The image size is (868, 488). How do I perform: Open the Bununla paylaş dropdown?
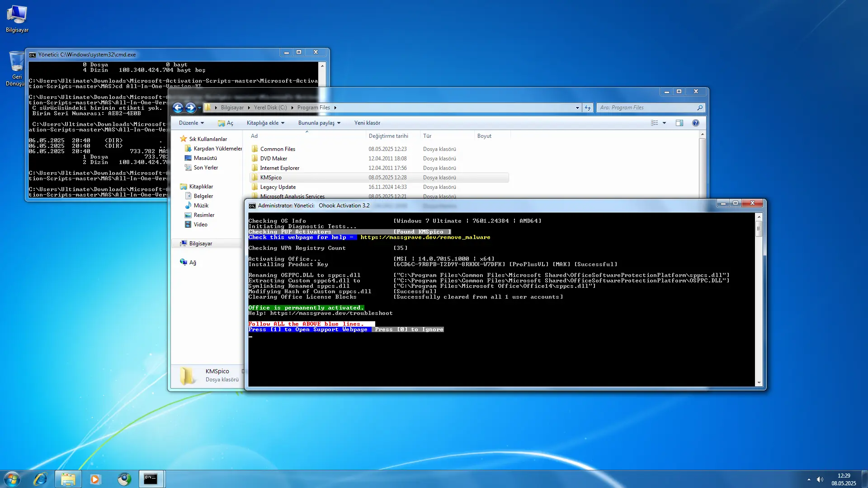[319, 123]
